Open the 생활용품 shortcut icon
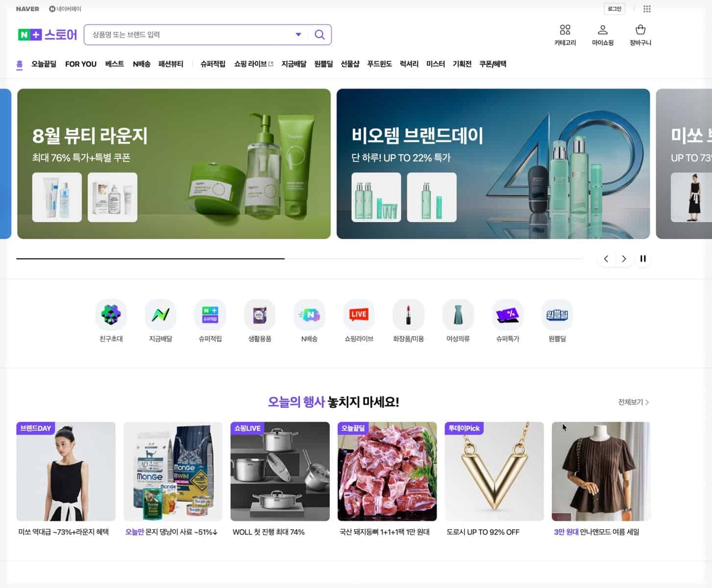Image resolution: width=712 pixels, height=588 pixels. click(x=260, y=315)
